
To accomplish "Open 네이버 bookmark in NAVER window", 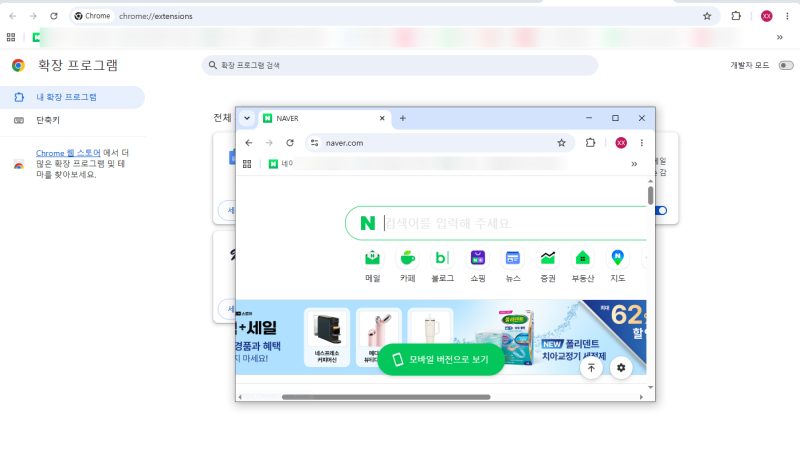I will 281,164.
